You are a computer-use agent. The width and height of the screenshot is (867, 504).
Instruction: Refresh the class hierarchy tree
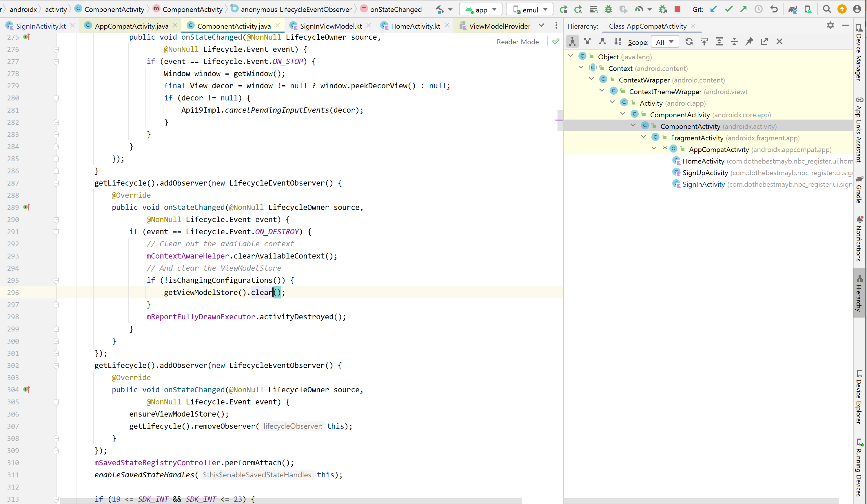(689, 42)
